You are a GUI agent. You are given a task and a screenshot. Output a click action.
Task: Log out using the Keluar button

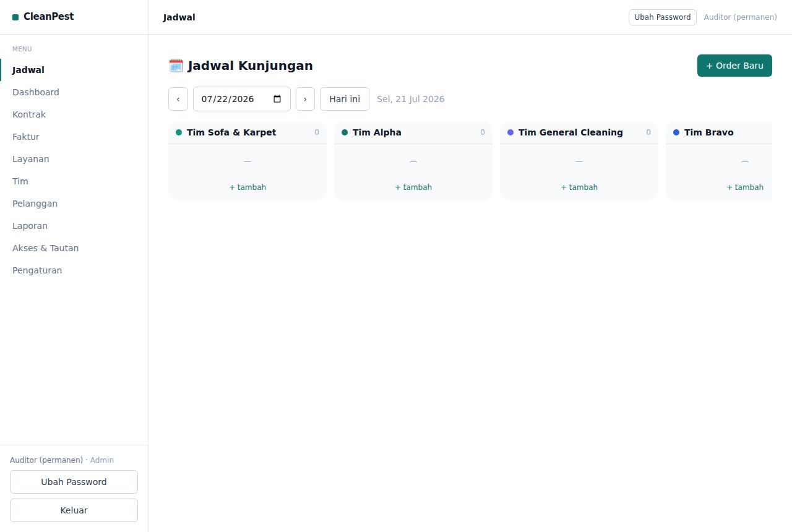(74, 510)
